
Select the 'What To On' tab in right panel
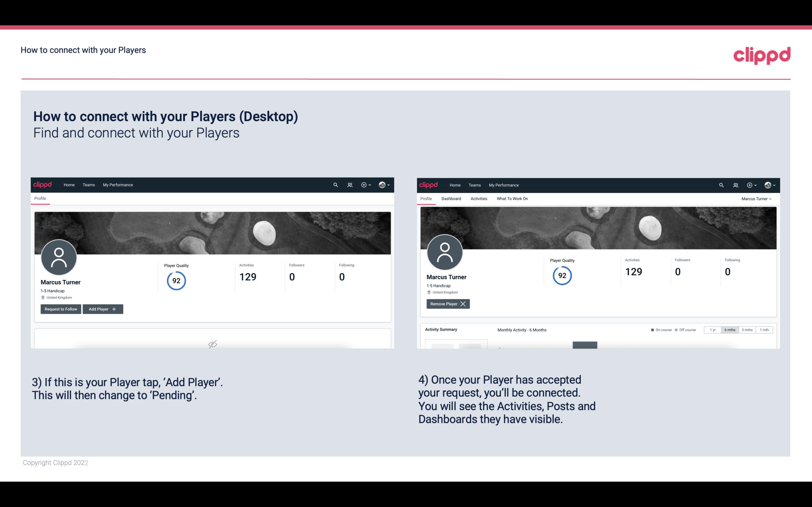click(512, 198)
